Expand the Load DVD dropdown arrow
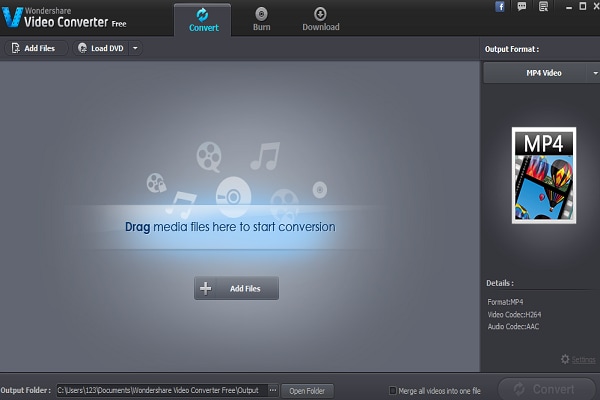 pos(135,48)
